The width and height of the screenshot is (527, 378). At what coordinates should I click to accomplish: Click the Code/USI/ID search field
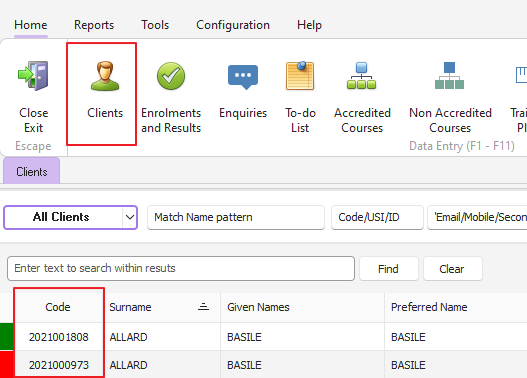377,217
